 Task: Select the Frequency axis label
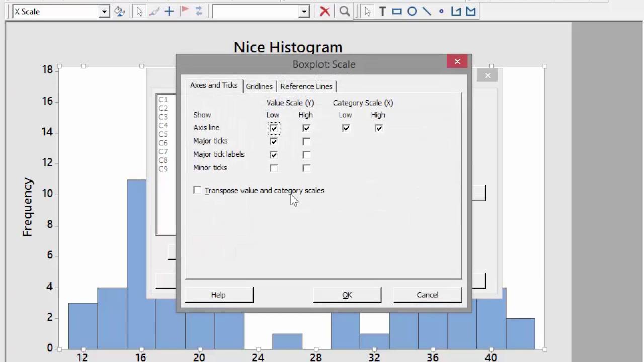tap(27, 207)
